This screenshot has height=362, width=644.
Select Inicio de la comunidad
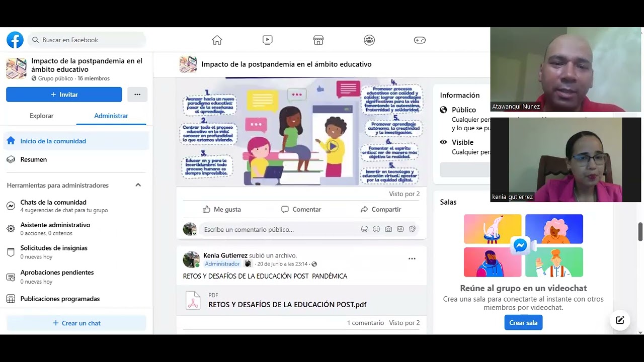(x=76, y=141)
